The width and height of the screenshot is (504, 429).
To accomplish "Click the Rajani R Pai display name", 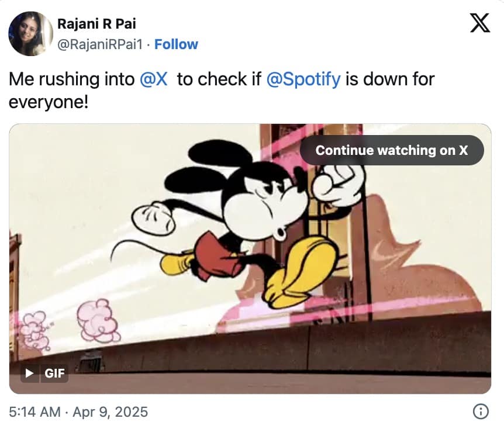I will coord(95,24).
